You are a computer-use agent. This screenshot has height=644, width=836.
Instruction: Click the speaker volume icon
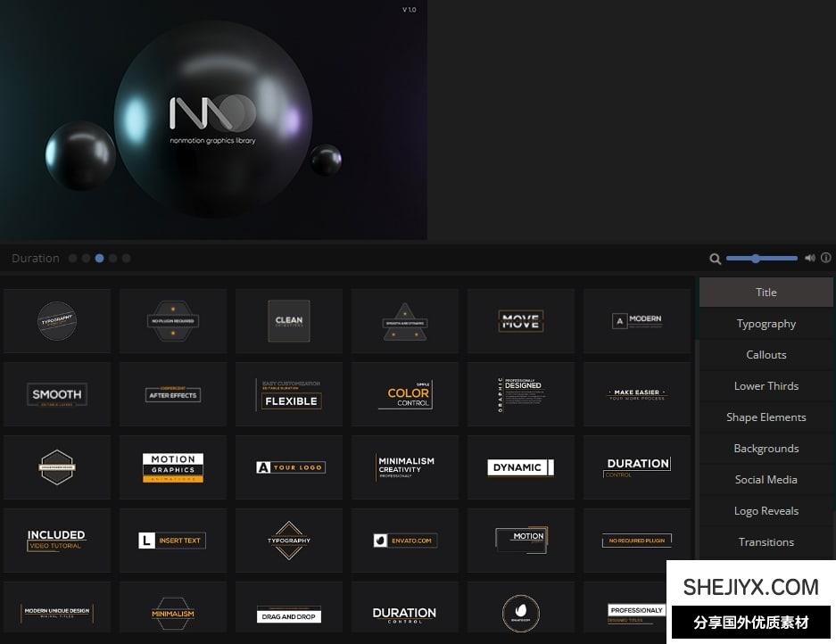[x=810, y=259]
